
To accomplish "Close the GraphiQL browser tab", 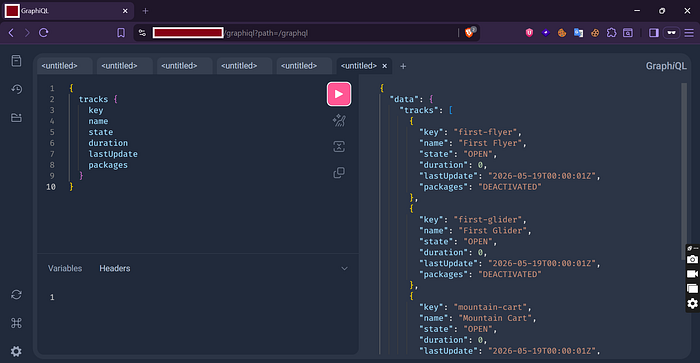I will pos(125,11).
